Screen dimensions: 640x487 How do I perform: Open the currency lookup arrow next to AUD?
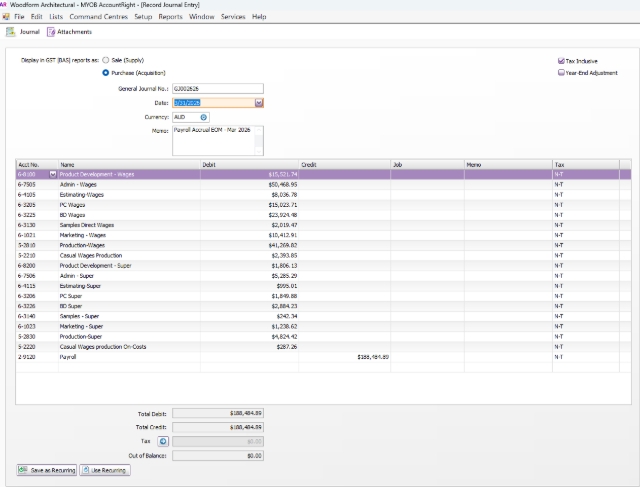(204, 117)
